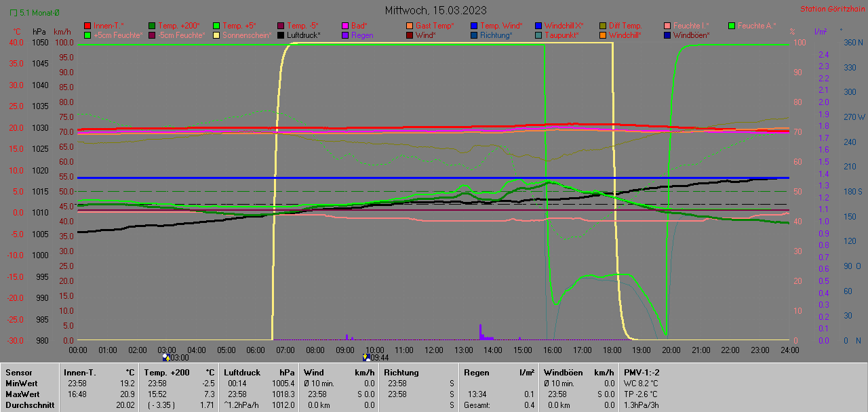Click the -5cm Feuchte* legend label
This screenshot has width=868, height=412.
(x=180, y=35)
